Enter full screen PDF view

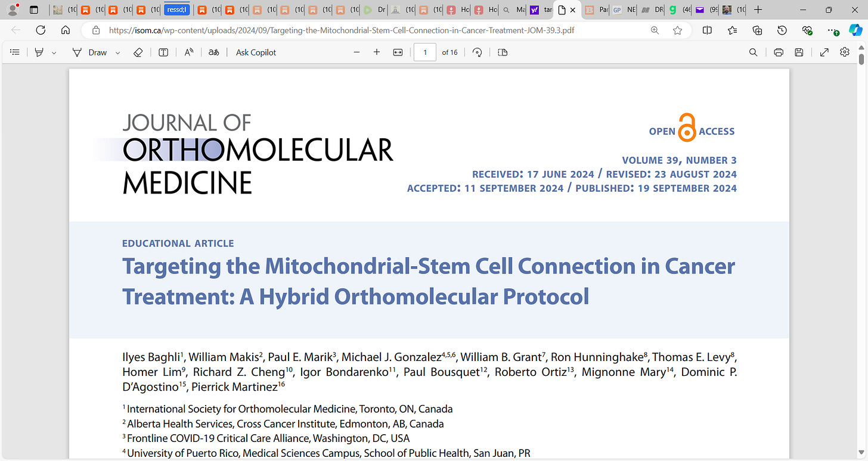click(x=824, y=52)
